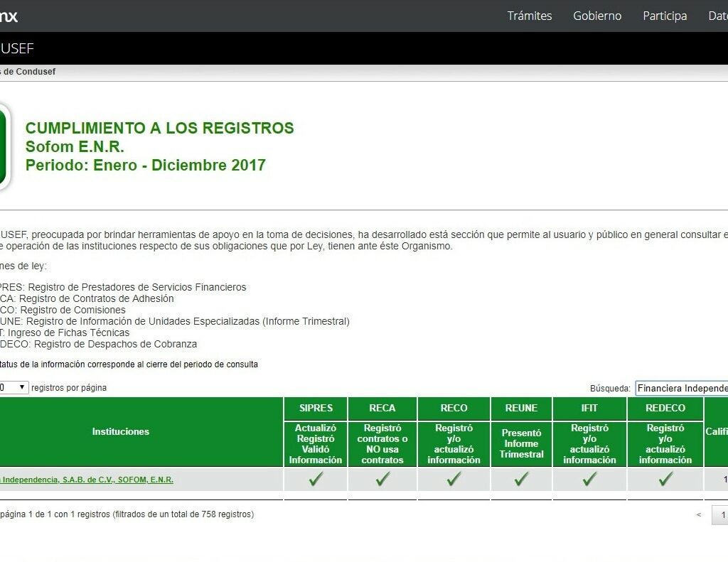Go to previous page arrow
Screen dimensions: 728x562
click(x=699, y=514)
